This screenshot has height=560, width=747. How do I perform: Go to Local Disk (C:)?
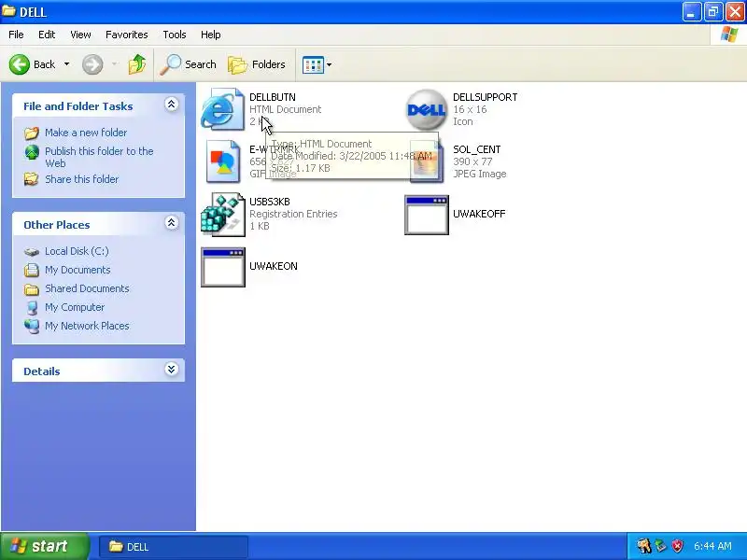(77, 251)
